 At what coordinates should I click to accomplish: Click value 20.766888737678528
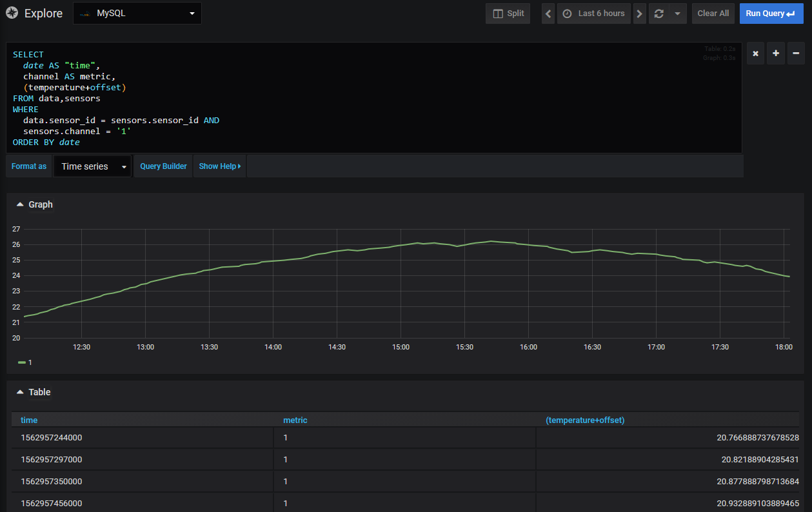pos(758,438)
